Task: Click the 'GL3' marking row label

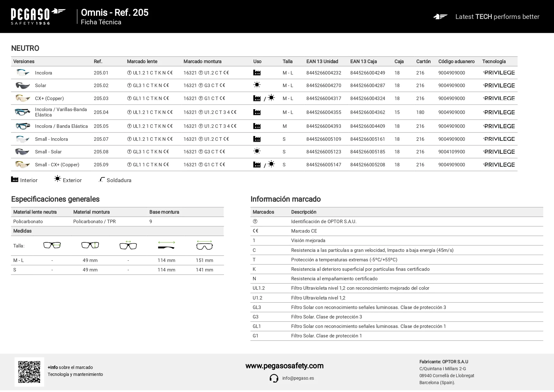Action: tap(257, 307)
